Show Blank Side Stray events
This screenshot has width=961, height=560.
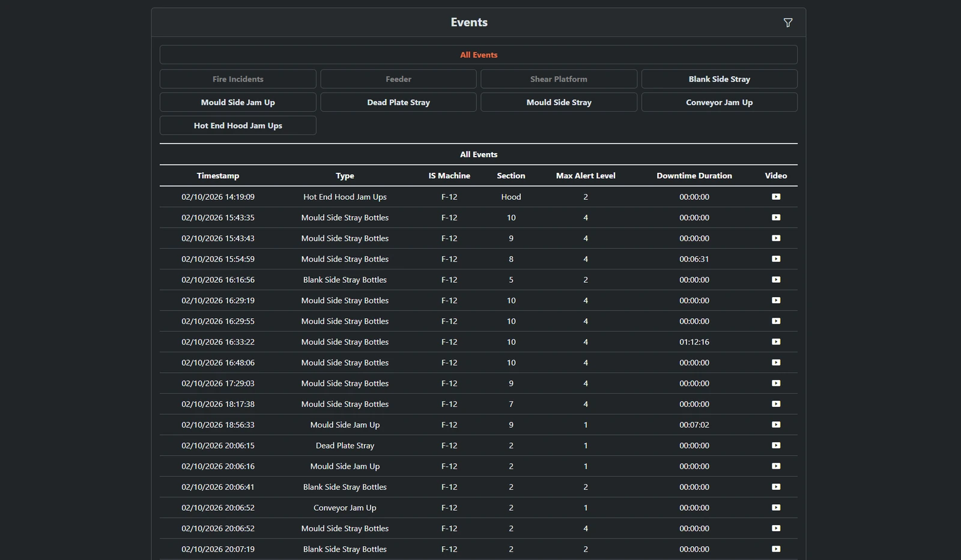point(720,79)
